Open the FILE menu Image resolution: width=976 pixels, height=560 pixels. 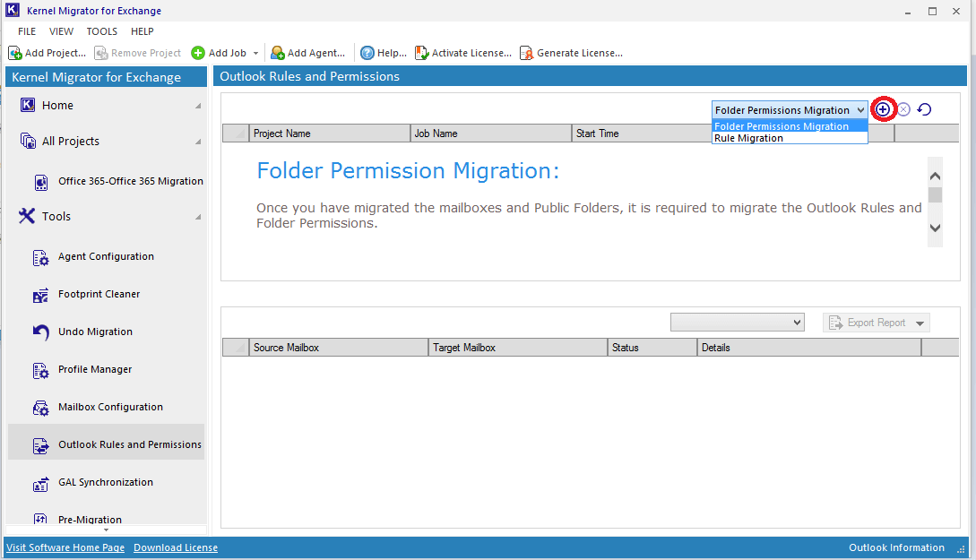(x=27, y=31)
